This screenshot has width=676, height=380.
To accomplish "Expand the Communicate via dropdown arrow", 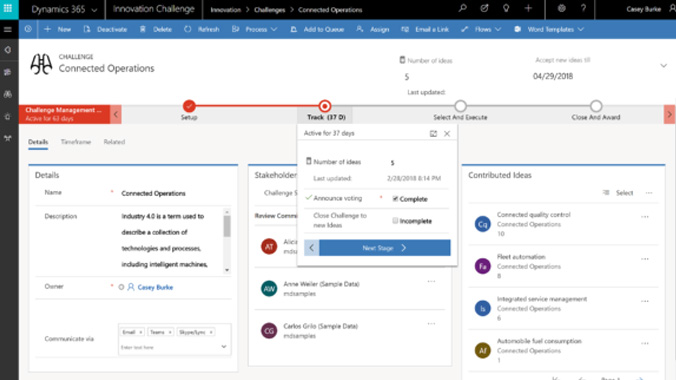I will tap(224, 346).
